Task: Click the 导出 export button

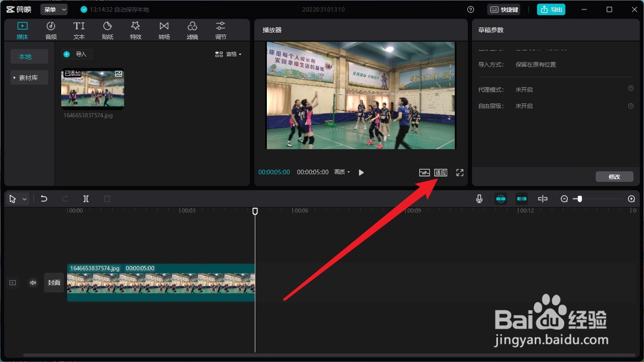Action: coord(551,9)
